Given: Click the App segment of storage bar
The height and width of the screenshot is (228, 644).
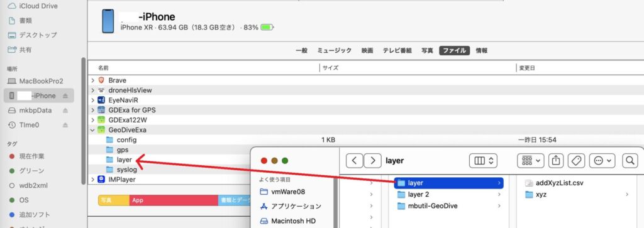Looking at the screenshot, I should pyautogui.click(x=174, y=200).
